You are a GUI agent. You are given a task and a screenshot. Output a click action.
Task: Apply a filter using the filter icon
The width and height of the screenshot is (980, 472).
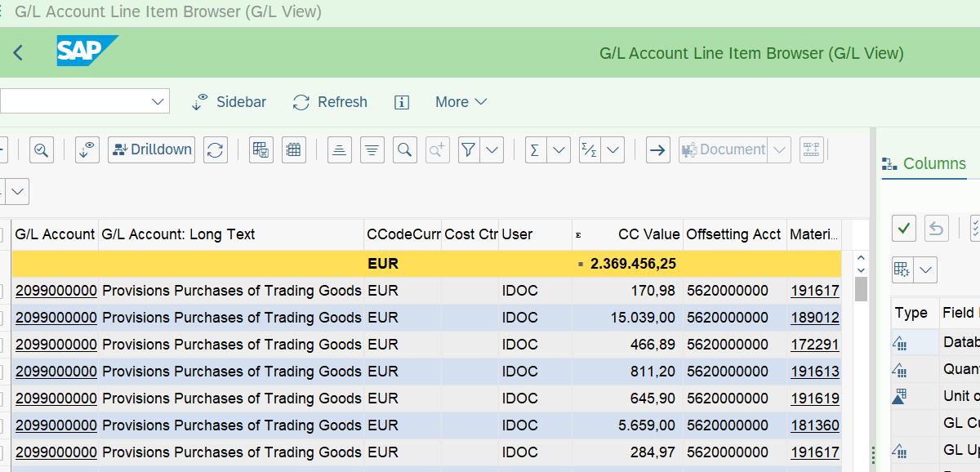coord(466,149)
